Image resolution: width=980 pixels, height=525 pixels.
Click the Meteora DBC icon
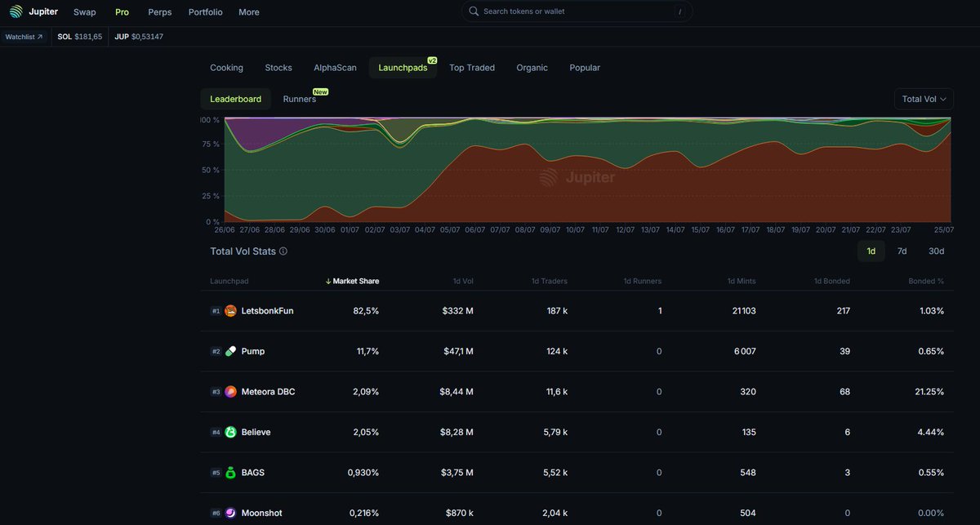230,392
